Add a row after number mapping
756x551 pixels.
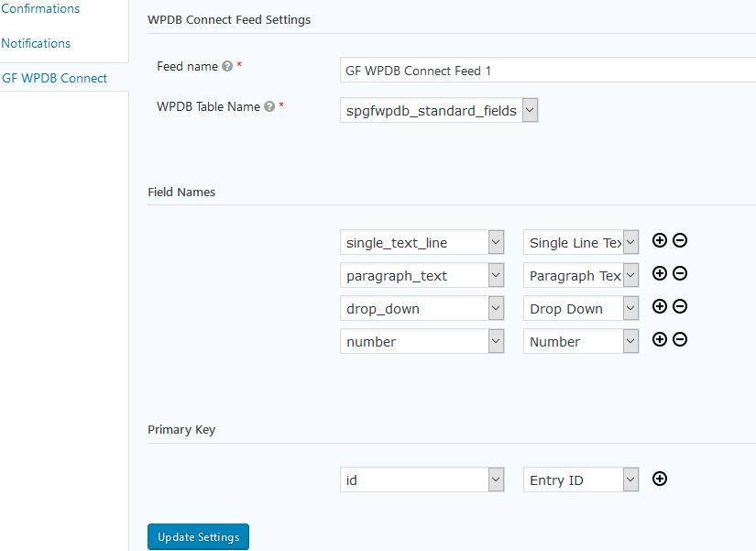pyautogui.click(x=659, y=339)
